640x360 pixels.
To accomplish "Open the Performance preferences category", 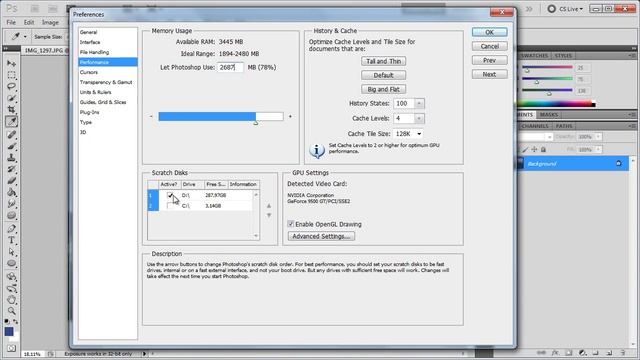I will (108, 62).
